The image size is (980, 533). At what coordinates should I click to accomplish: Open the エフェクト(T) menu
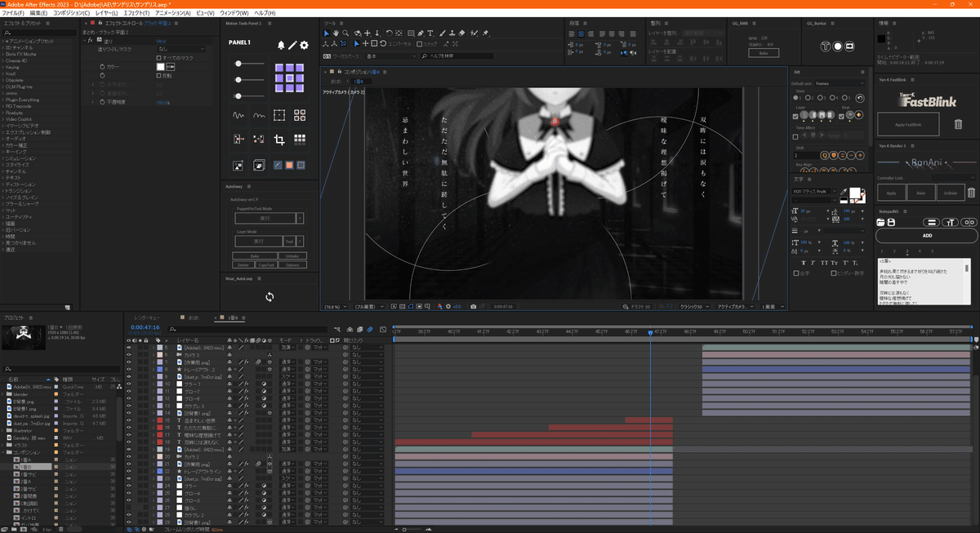tap(135, 14)
